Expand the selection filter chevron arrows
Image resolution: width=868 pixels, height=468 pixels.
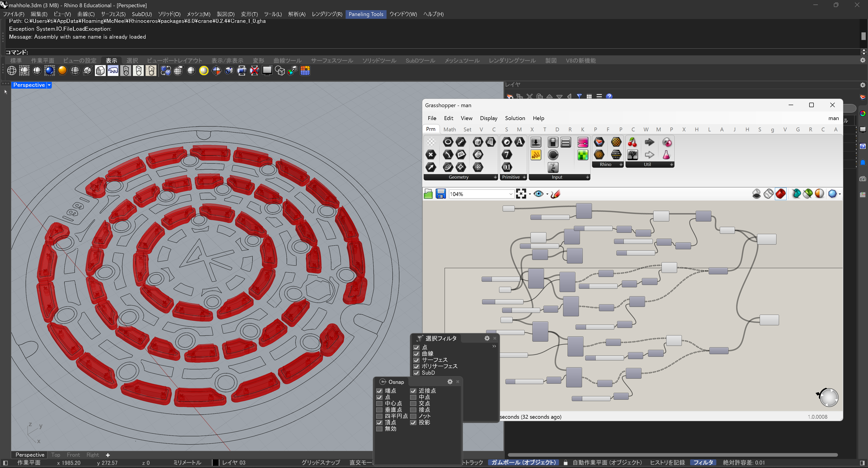(x=494, y=346)
